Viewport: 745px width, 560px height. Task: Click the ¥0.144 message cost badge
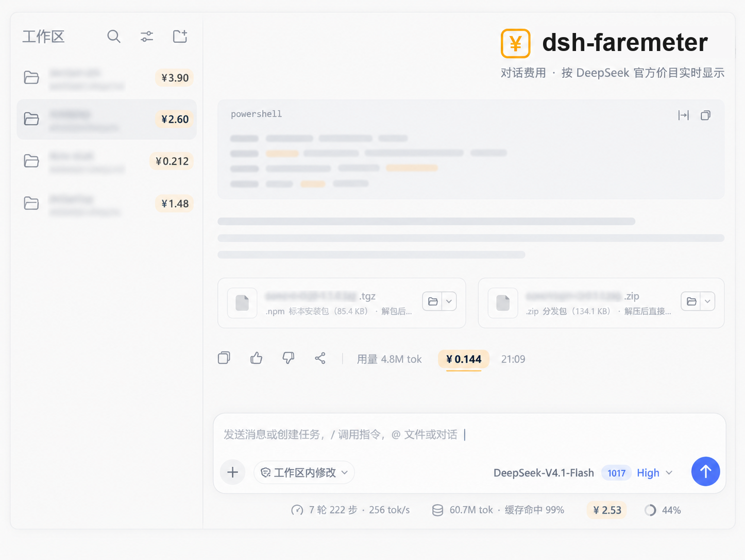[x=464, y=359]
